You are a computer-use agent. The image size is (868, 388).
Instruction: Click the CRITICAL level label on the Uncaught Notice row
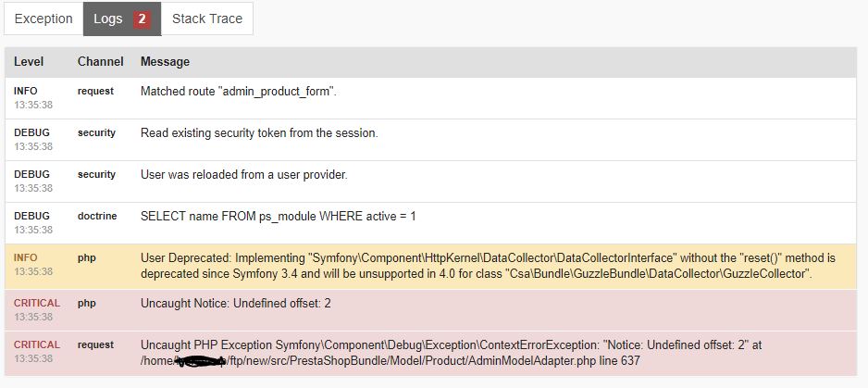tap(37, 303)
